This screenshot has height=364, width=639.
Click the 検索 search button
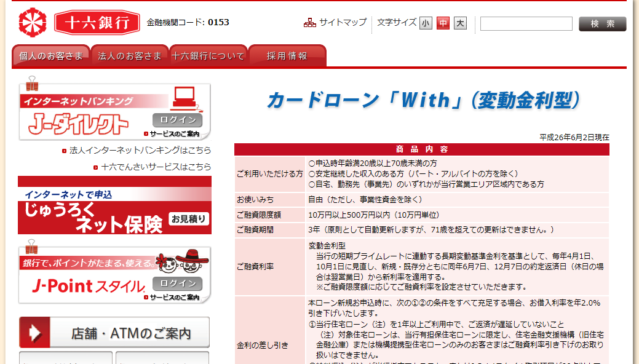coord(602,23)
